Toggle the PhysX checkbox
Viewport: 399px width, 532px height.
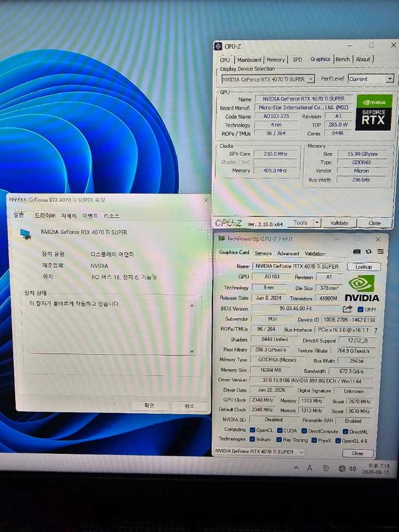pos(314,440)
